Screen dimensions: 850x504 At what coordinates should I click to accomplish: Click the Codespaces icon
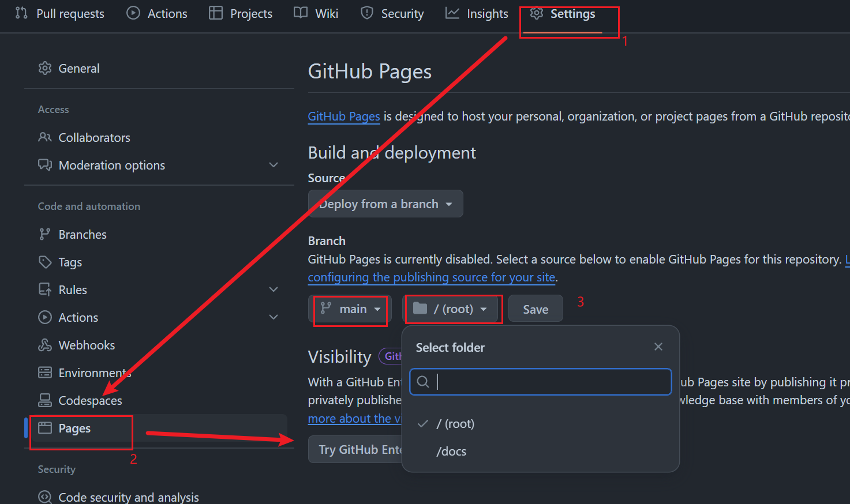point(45,400)
